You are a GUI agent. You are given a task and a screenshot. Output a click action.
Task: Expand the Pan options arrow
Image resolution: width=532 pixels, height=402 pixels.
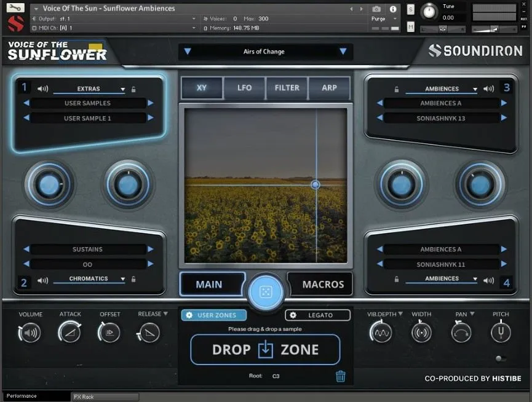pyautogui.click(x=472, y=314)
